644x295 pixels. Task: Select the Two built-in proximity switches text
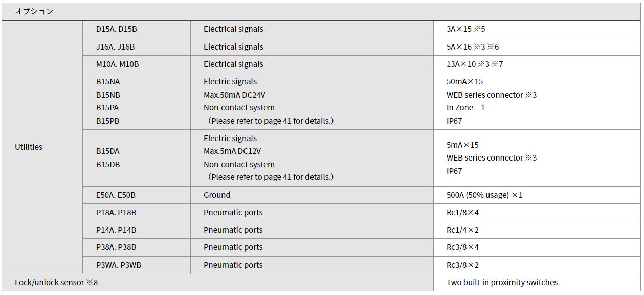click(x=502, y=283)
